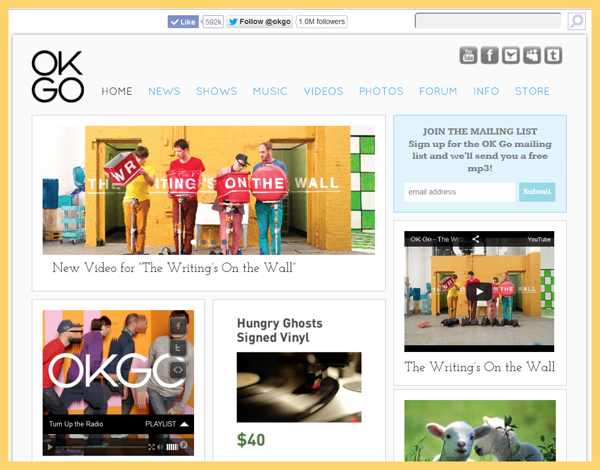This screenshot has height=470, width=600.
Task: Click the OK Go video title in YouTube embed
Action: tap(437, 240)
